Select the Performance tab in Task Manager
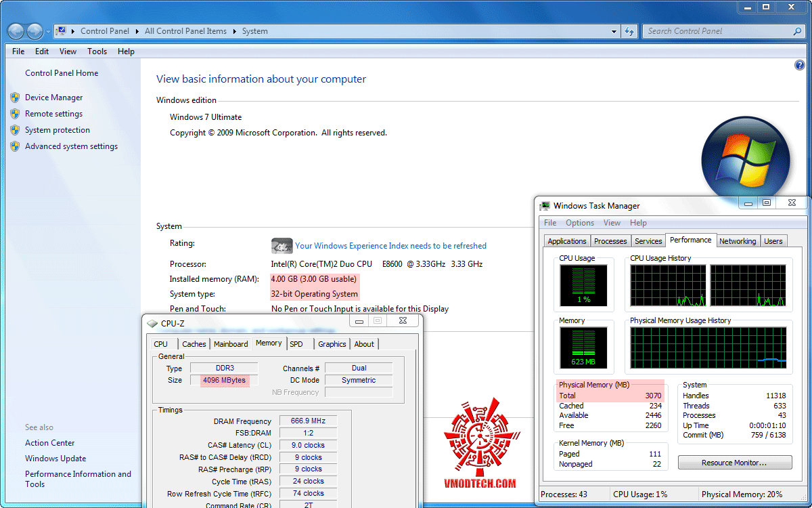Viewport: 812px width, 508px height. click(691, 240)
